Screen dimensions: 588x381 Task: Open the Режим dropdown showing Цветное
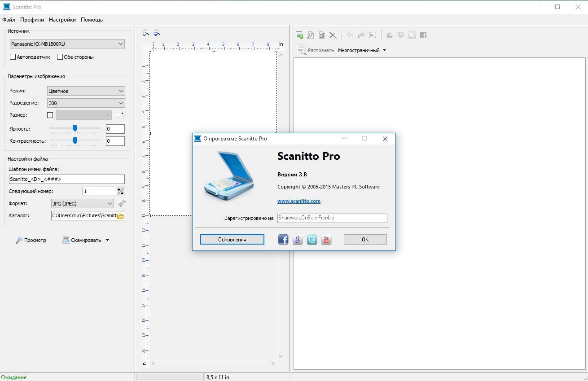click(86, 91)
